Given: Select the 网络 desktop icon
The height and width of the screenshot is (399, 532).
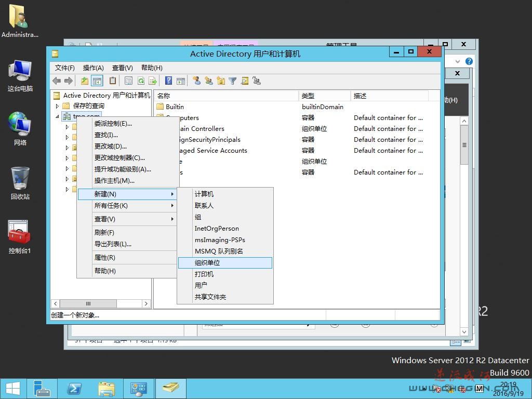Looking at the screenshot, I should click(20, 129).
